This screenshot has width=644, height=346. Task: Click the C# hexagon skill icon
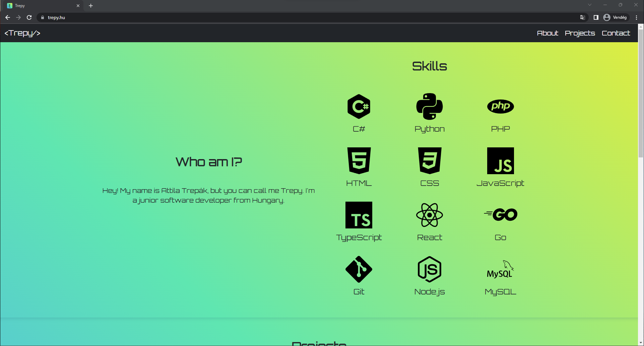point(359,107)
